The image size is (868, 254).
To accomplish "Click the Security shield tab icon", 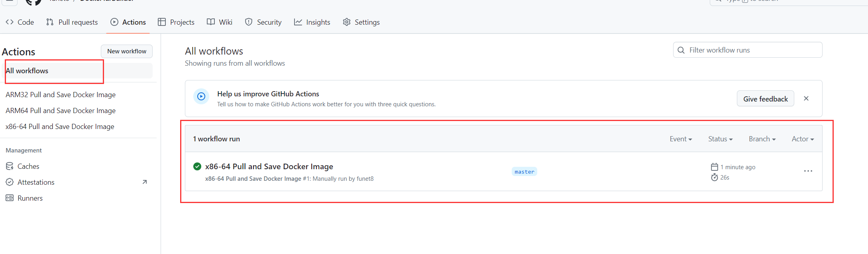I will pyautogui.click(x=249, y=22).
